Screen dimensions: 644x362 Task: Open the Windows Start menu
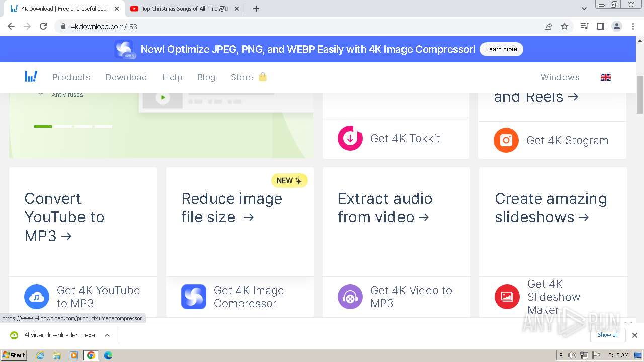[14, 355]
